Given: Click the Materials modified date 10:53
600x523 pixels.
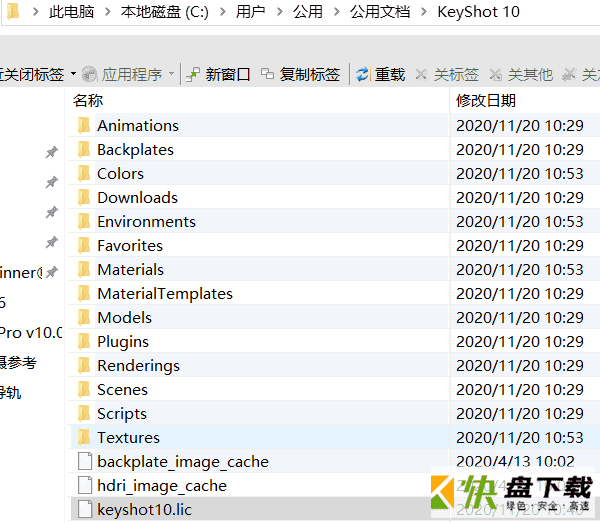Looking at the screenshot, I should (x=520, y=270).
